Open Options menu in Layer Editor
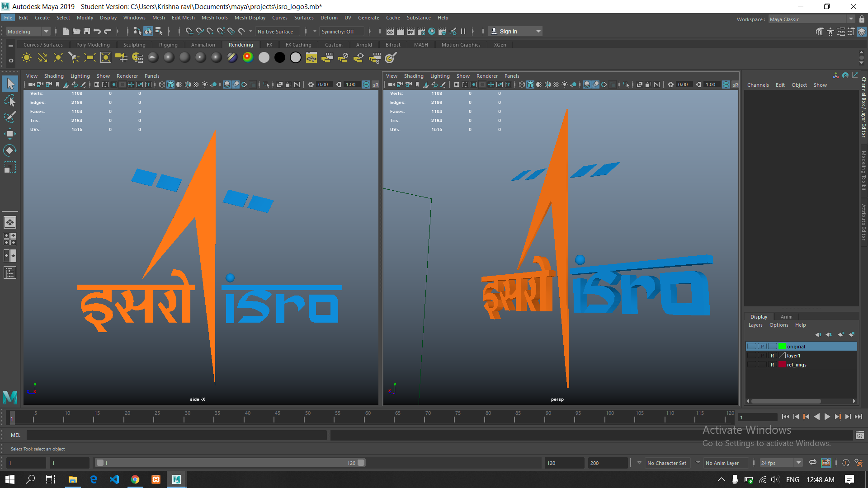The width and height of the screenshot is (868, 488). [x=778, y=325]
